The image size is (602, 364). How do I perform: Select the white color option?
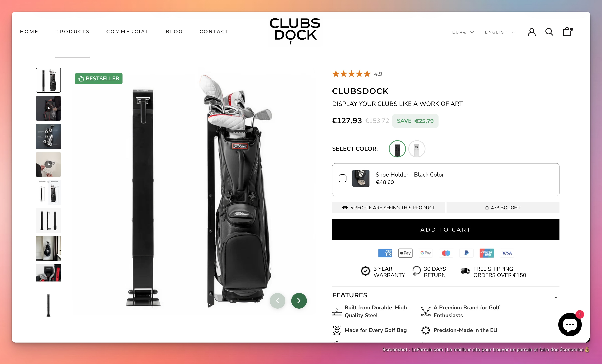coord(416,149)
